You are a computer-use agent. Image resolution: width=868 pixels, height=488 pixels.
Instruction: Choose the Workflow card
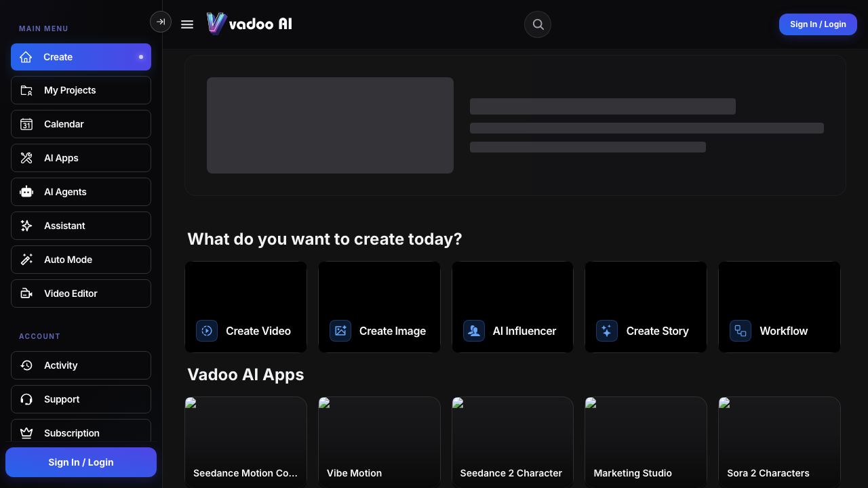point(779,307)
